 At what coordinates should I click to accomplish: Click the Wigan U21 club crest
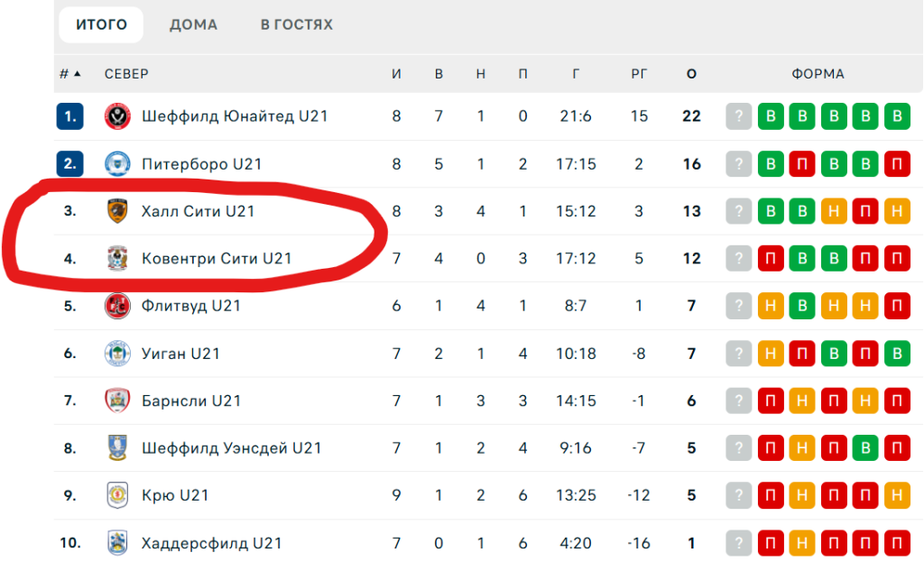(117, 354)
